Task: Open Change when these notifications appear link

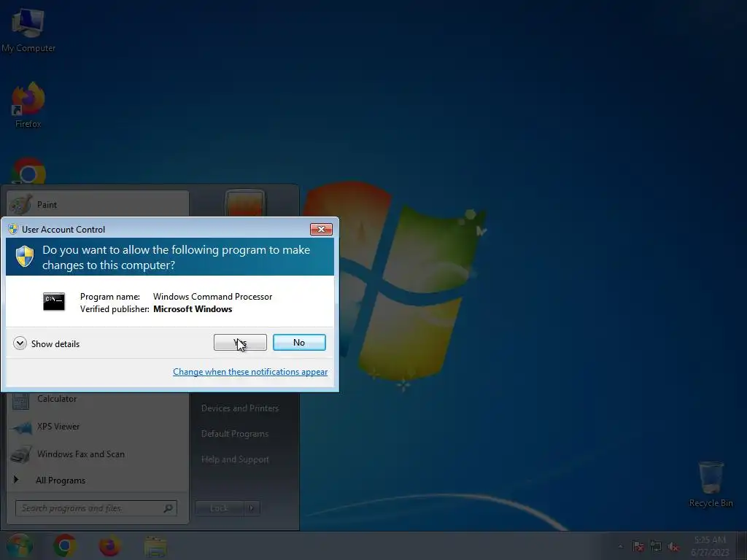Action: click(x=250, y=372)
